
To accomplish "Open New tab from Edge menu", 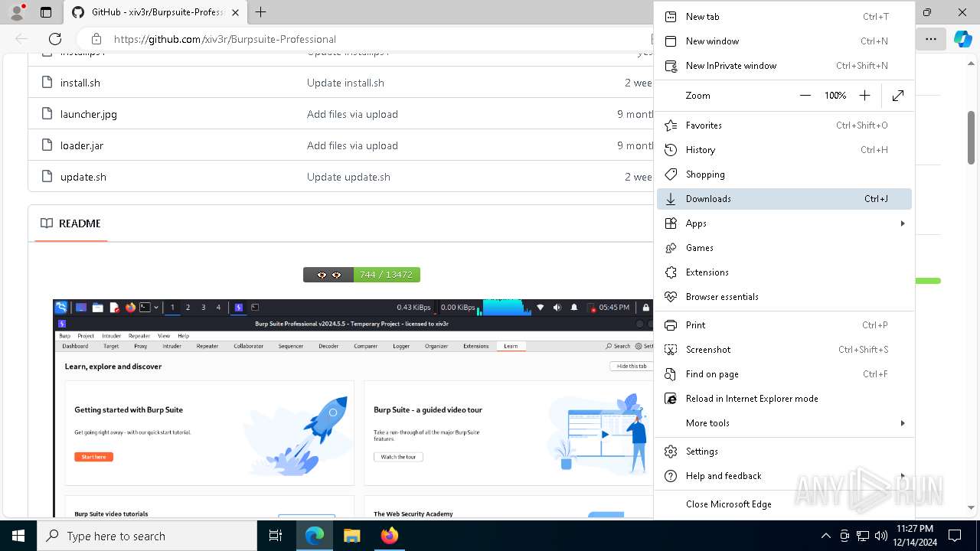I will 784,17.
